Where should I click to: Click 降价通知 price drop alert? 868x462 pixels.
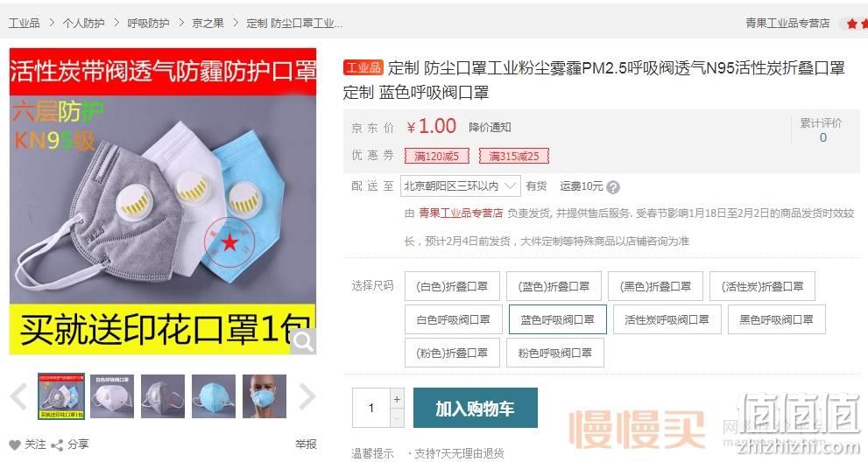[x=490, y=127]
